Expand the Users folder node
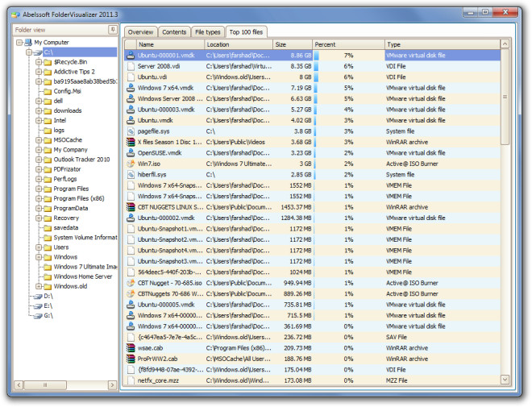The image size is (532, 407). pyautogui.click(x=39, y=247)
